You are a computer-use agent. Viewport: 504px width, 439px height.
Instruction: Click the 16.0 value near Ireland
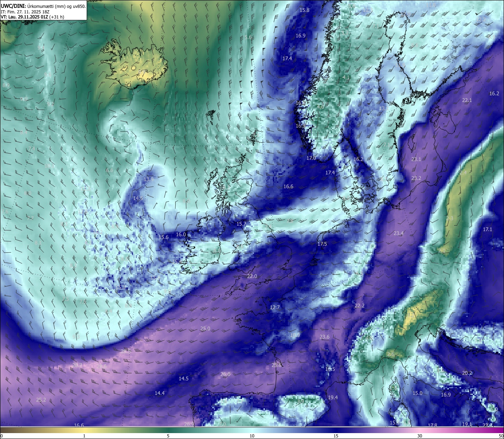tap(181, 235)
